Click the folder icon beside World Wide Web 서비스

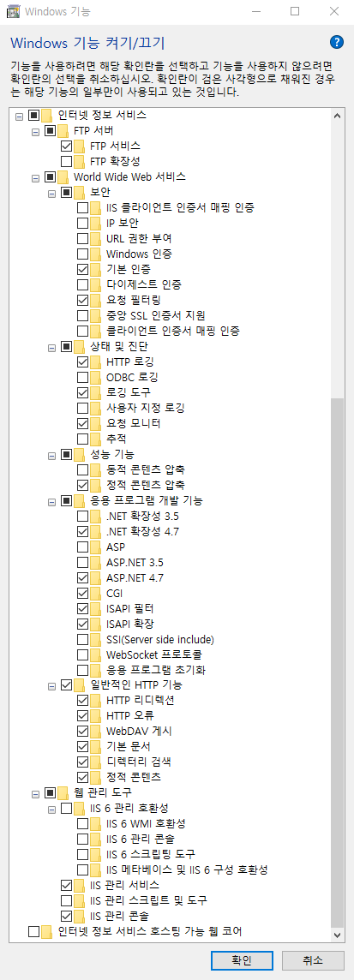coord(63,176)
